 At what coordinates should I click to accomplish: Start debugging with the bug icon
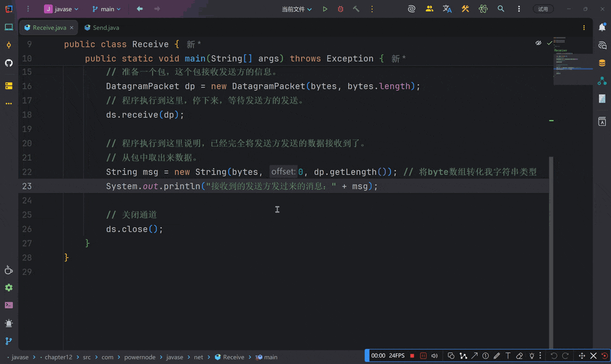pos(340,9)
